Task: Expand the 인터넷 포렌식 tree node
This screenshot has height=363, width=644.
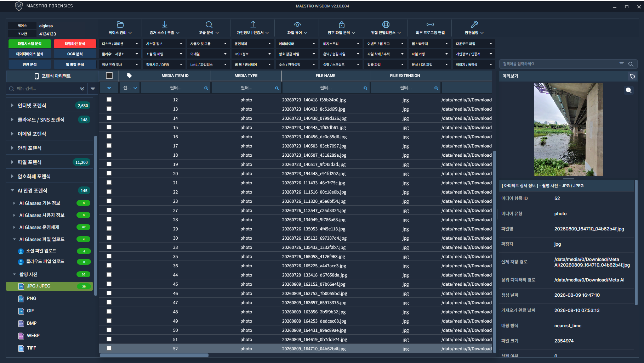Action: pos(12,106)
